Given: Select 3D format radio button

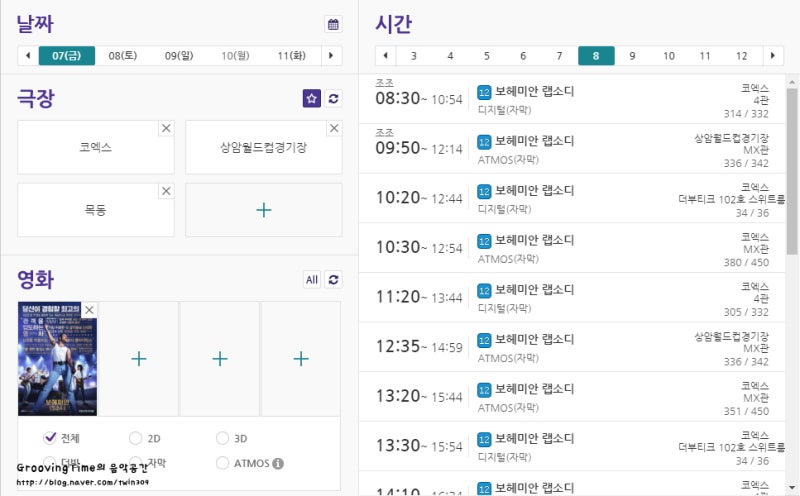Looking at the screenshot, I should pyautogui.click(x=222, y=438).
